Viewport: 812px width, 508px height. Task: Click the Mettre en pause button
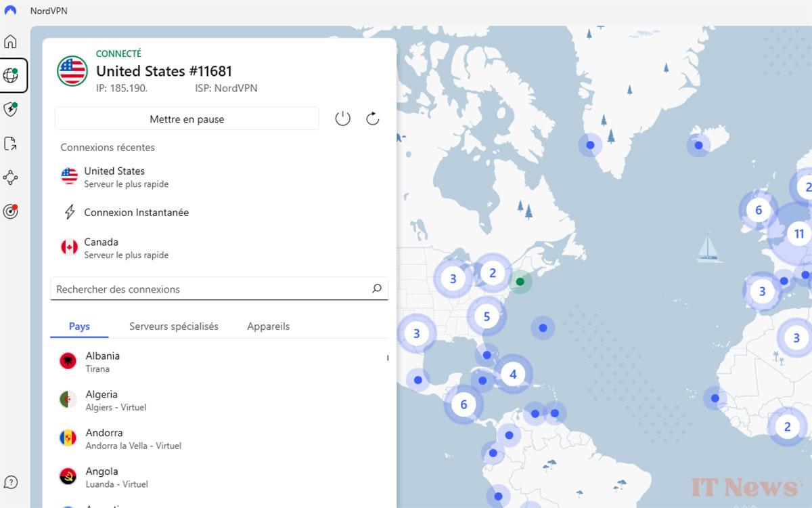point(187,119)
